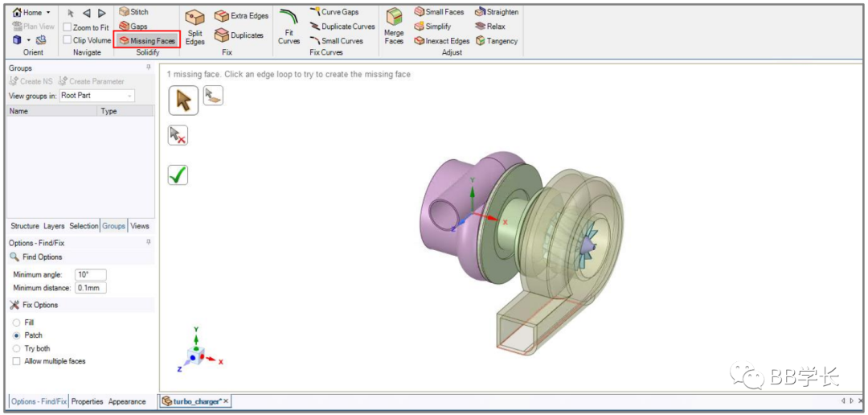Click the document tabs scroll left arrow
Screen dimensions: 868x415
pos(843,401)
